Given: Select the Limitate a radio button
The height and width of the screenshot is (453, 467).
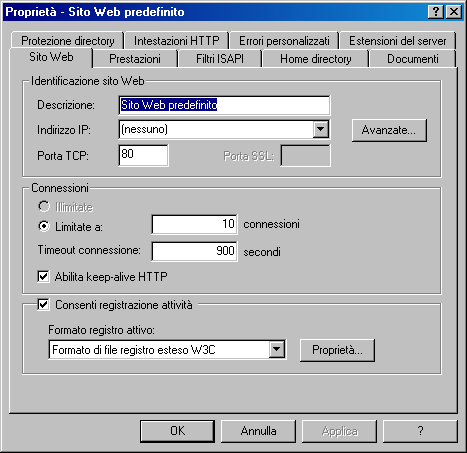Looking at the screenshot, I should point(44,227).
